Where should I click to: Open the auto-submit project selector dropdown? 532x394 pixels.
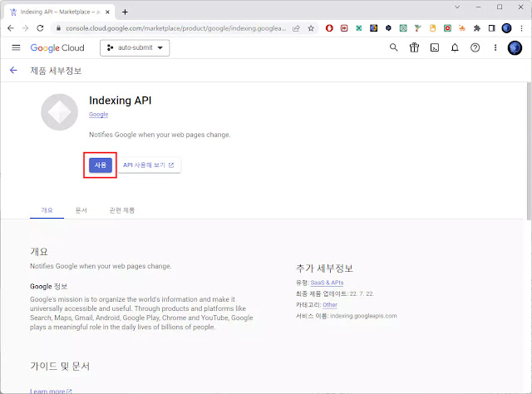click(135, 48)
